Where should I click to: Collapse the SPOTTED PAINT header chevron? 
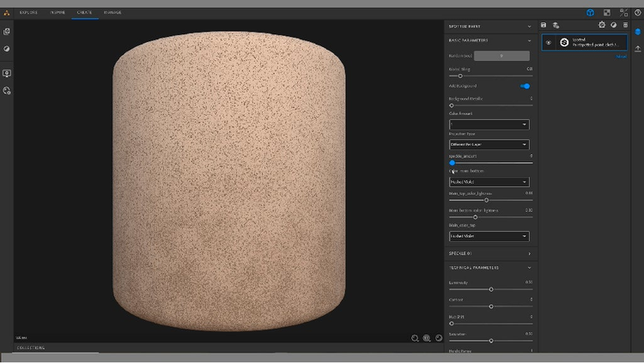tap(529, 27)
